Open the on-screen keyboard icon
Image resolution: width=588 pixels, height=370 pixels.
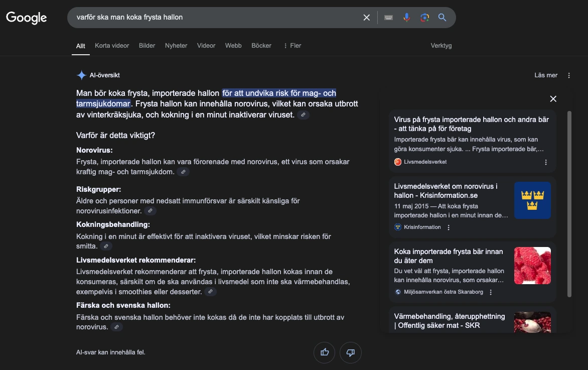click(x=388, y=17)
